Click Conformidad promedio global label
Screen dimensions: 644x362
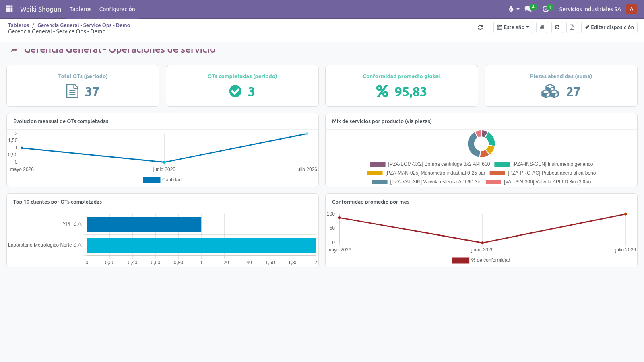click(x=402, y=76)
